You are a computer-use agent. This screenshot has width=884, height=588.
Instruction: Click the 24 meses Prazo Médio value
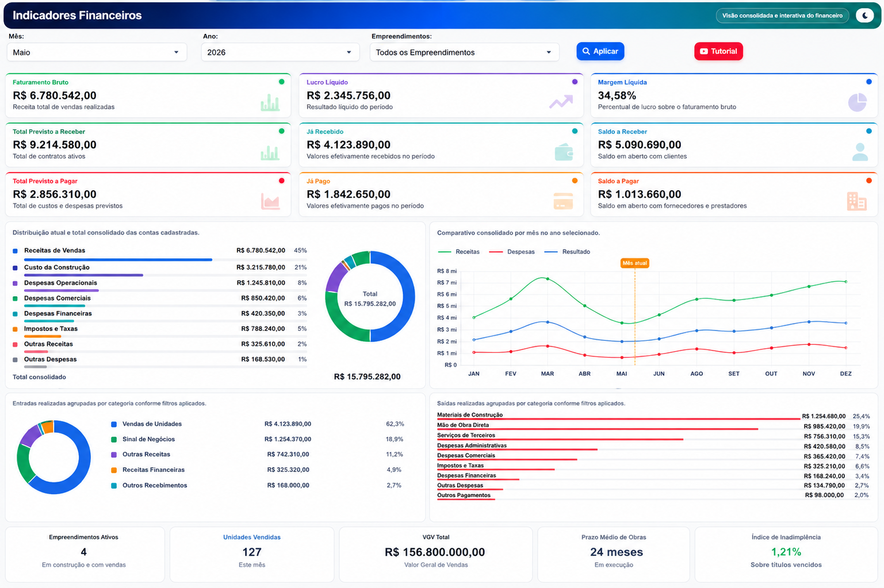(617, 552)
